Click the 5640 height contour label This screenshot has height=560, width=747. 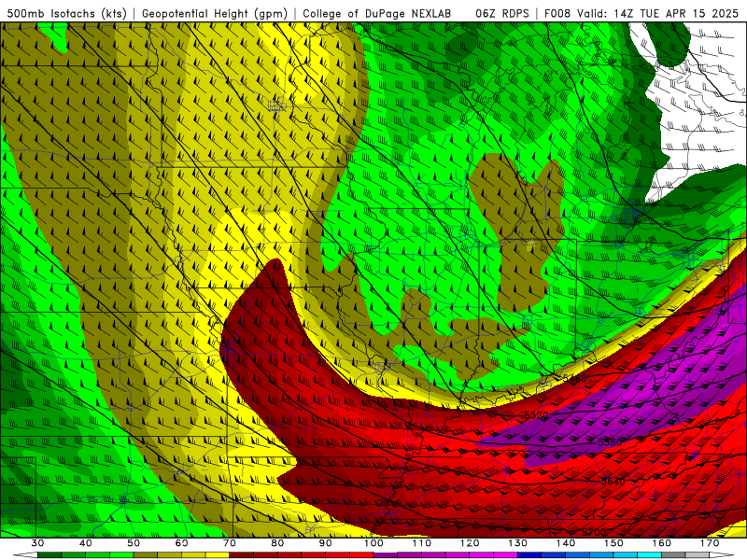pos(613,482)
